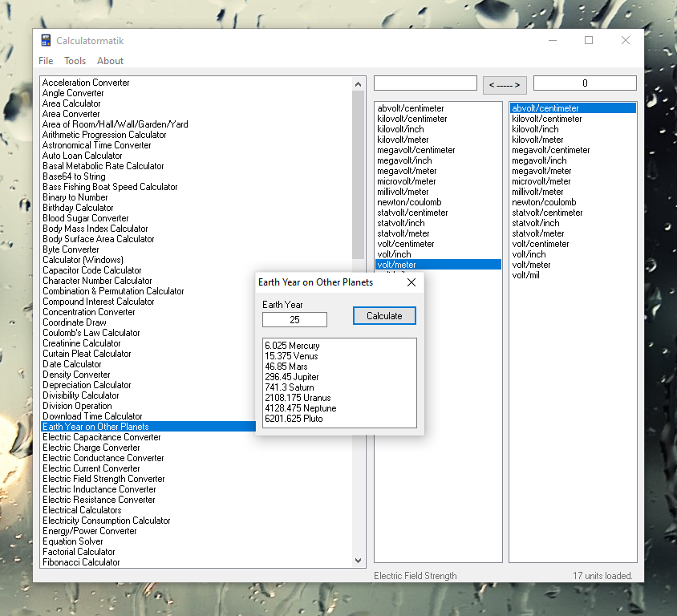
Task: Close the Earth Year on Other Planets dialog
Action: tap(411, 282)
